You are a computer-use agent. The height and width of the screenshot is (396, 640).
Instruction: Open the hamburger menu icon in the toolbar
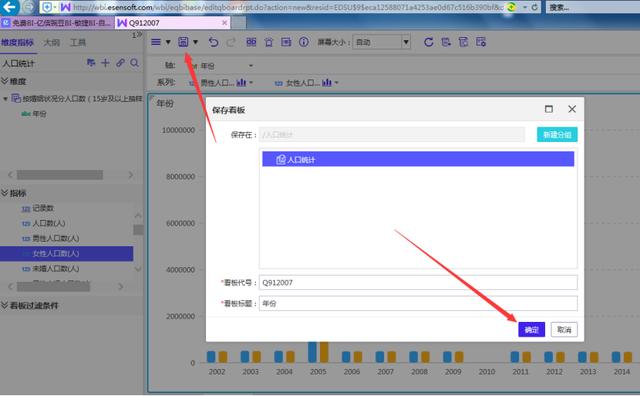pos(156,42)
